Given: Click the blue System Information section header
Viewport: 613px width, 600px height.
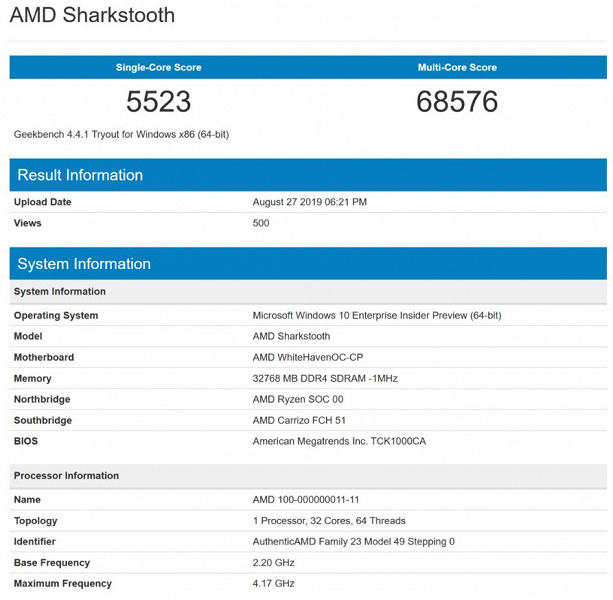Looking at the screenshot, I should click(x=84, y=264).
